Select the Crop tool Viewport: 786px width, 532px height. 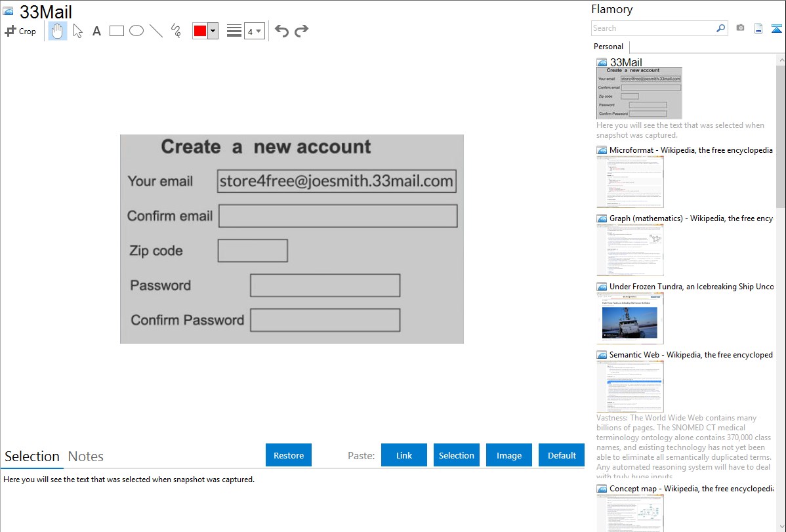pos(20,31)
